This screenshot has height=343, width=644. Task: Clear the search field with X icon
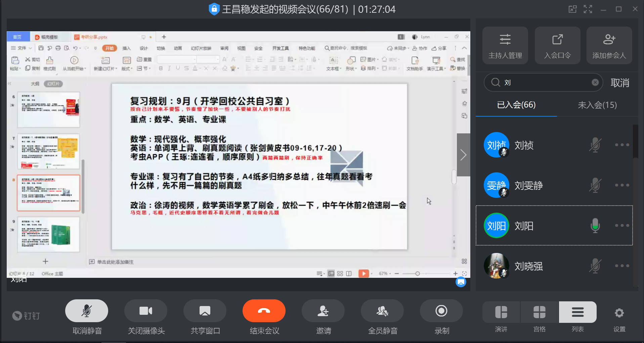pyautogui.click(x=595, y=82)
